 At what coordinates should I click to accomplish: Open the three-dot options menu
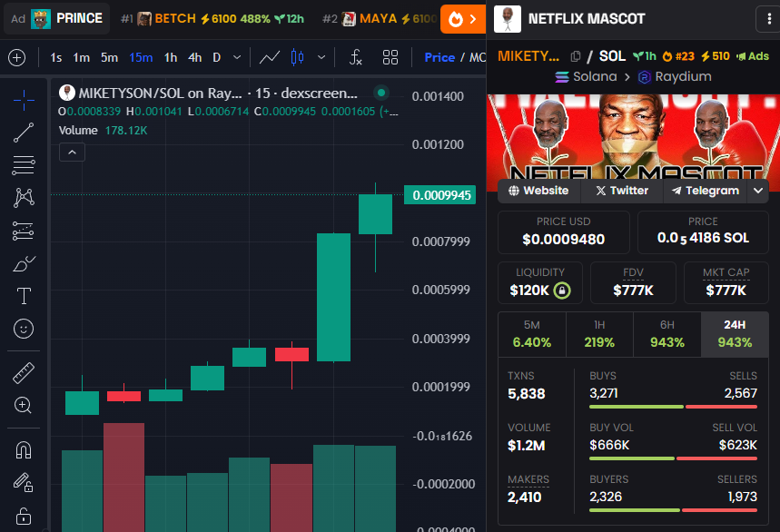tap(768, 19)
